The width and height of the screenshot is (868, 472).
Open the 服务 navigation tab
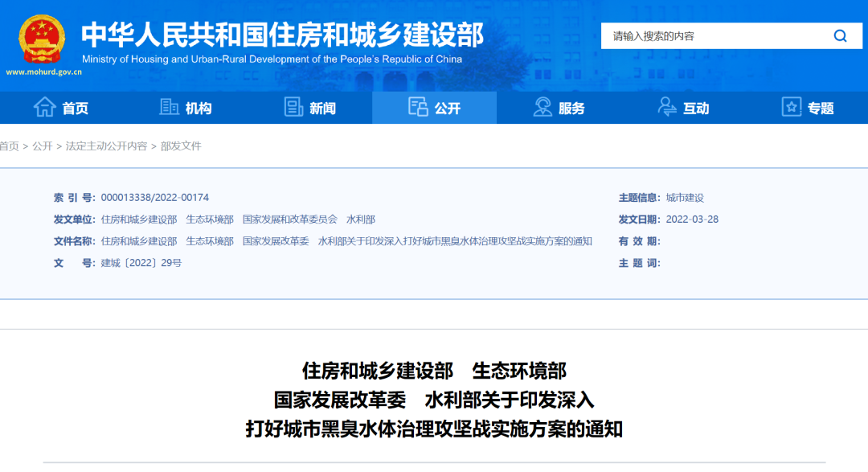[x=571, y=109]
